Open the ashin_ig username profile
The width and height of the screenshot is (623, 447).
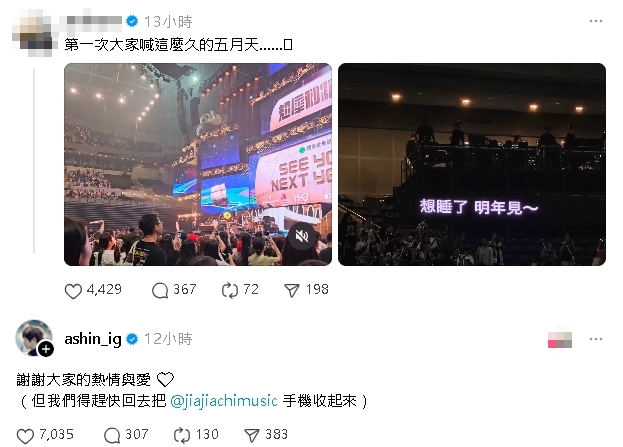pos(93,339)
